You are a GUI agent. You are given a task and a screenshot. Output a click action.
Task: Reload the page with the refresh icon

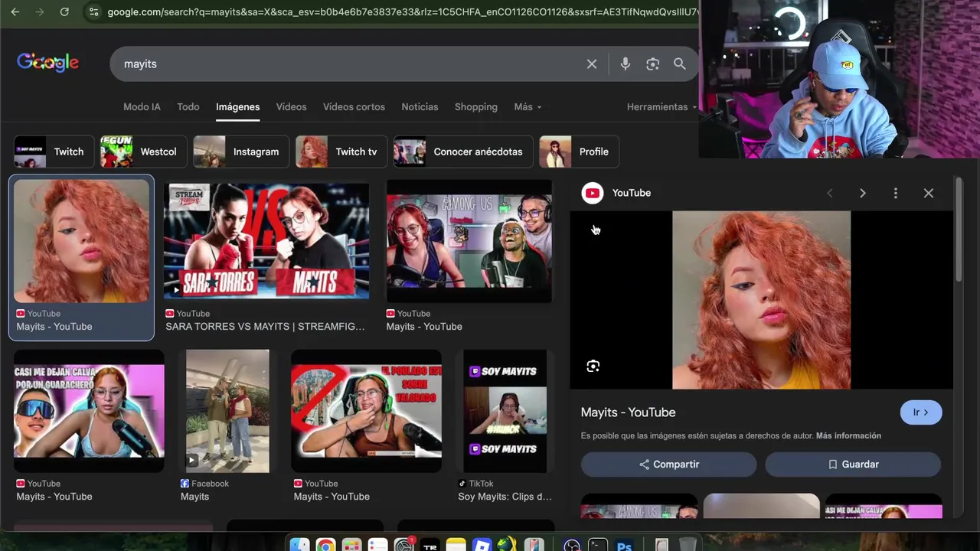coord(64,12)
